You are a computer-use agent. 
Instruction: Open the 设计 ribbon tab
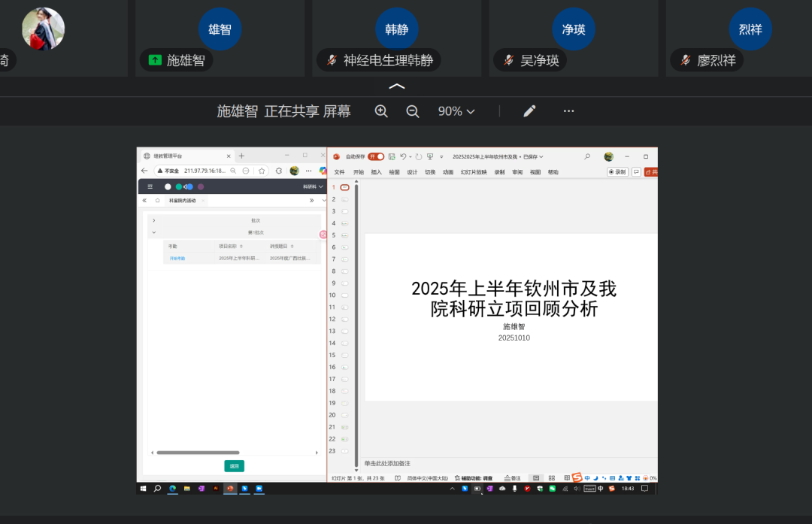(412, 172)
